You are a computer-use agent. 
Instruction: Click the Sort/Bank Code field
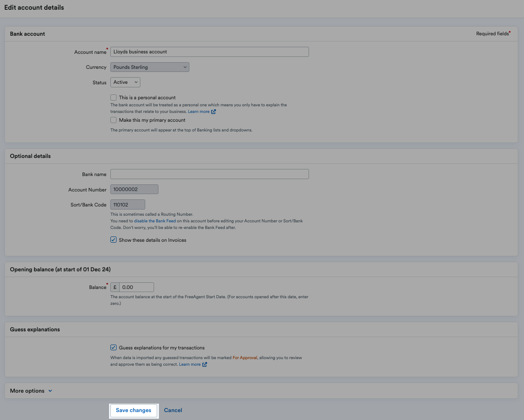pyautogui.click(x=128, y=205)
